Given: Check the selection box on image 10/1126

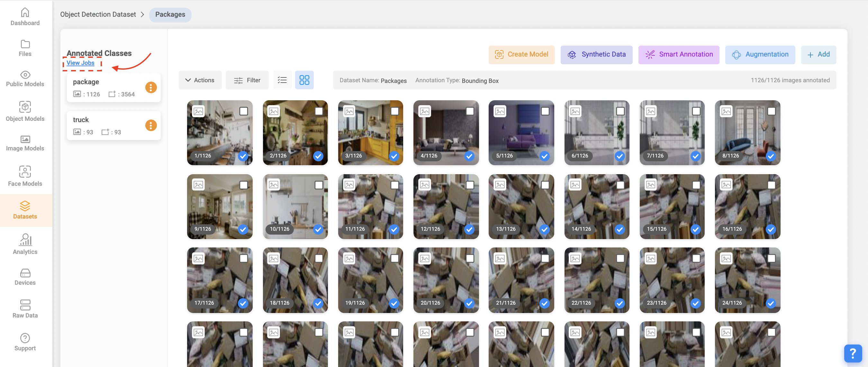Looking at the screenshot, I should 319,184.
